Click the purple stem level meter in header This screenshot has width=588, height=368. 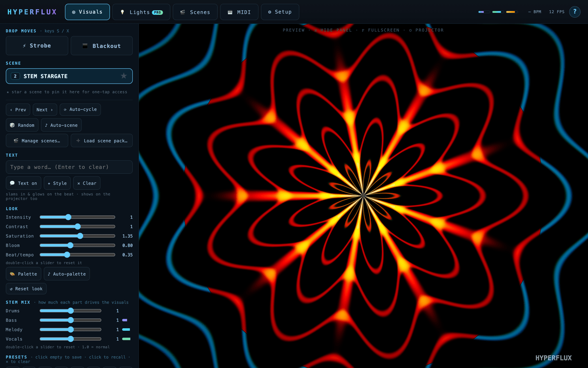tap(484, 12)
